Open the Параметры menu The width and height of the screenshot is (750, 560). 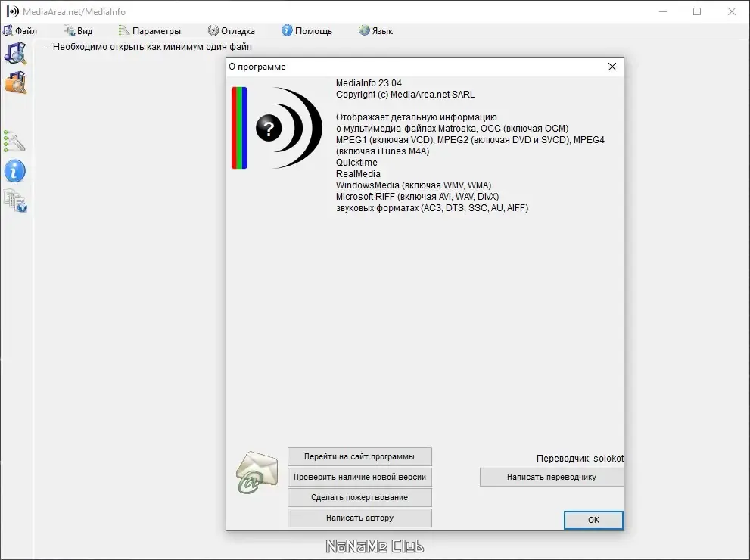(150, 30)
